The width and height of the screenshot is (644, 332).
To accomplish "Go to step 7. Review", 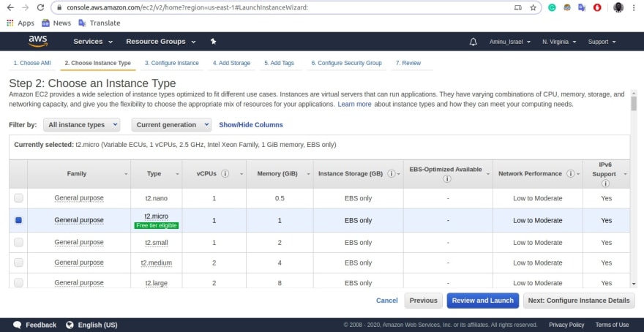I will point(408,63).
